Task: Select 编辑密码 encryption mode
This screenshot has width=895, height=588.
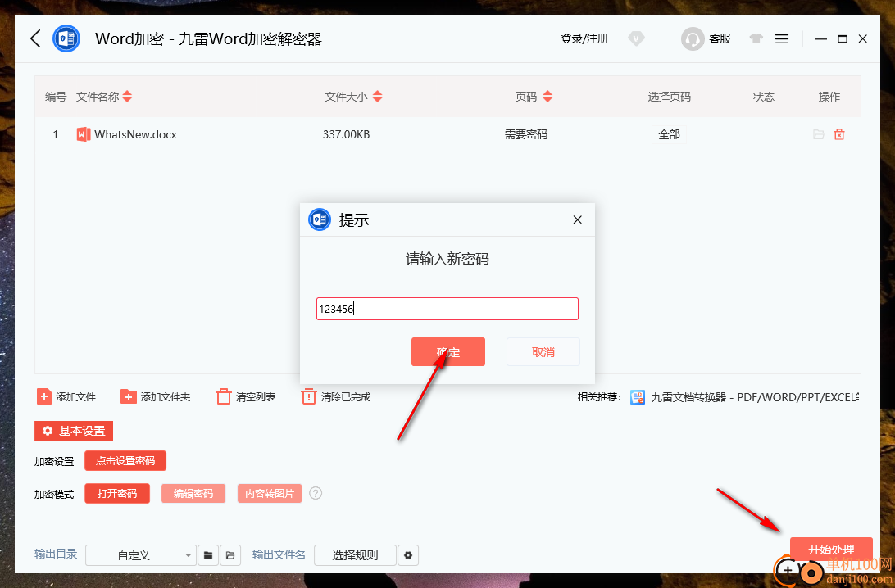Action: point(193,493)
